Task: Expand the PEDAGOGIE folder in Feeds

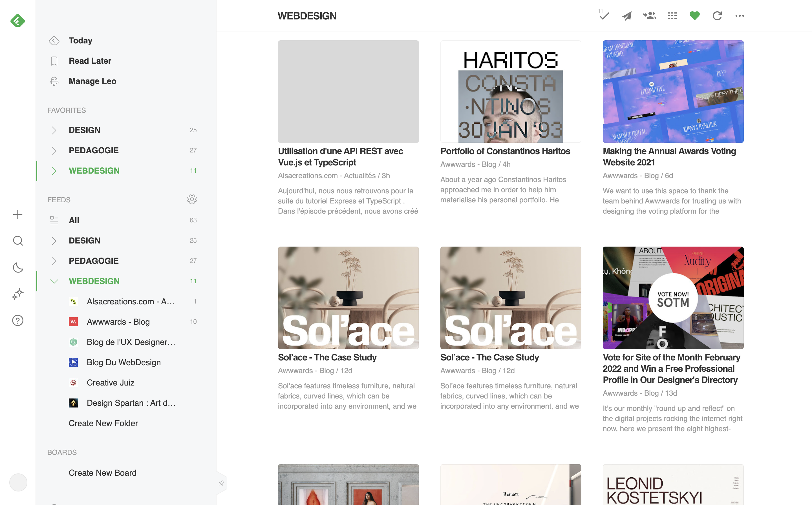Action: [54, 261]
